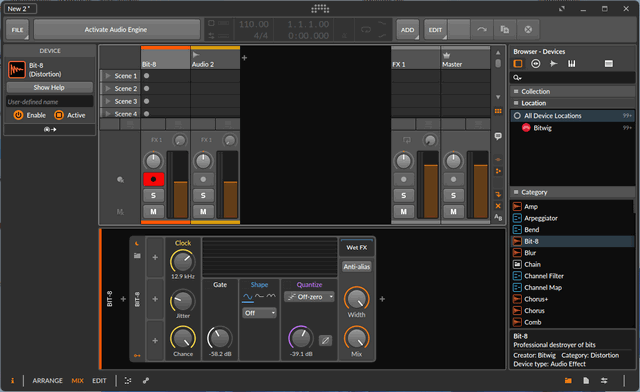Collapse the Location section
The height and width of the screenshot is (392, 640).
pyautogui.click(x=573, y=103)
